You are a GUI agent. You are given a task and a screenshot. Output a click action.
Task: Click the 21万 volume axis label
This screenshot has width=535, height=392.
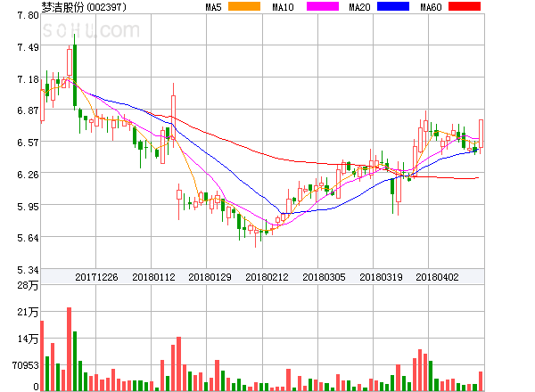tap(28, 312)
